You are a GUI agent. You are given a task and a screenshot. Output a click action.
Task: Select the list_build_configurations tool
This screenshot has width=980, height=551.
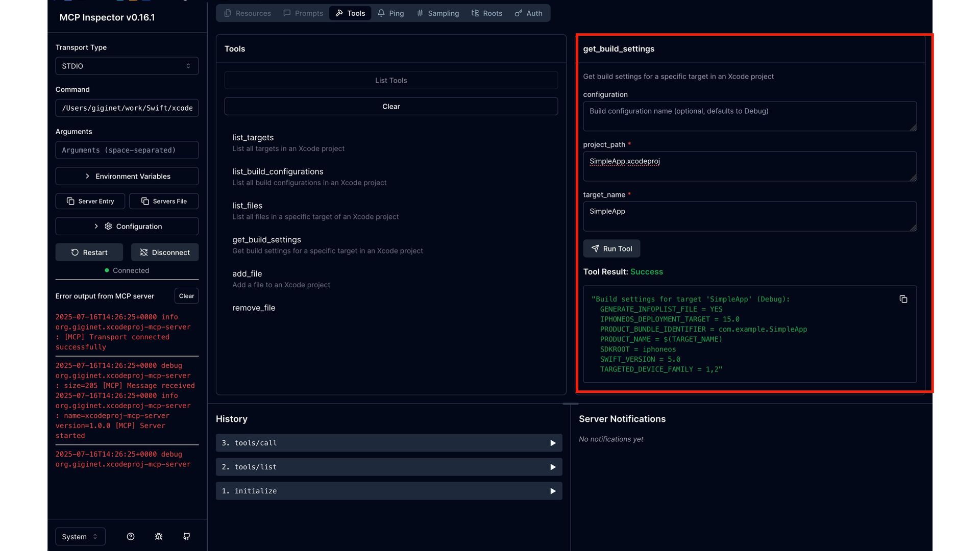coord(391,177)
